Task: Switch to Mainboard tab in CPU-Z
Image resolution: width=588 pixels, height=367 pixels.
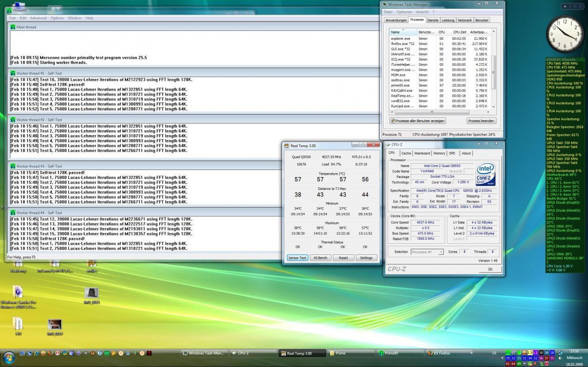Action: click(x=422, y=153)
